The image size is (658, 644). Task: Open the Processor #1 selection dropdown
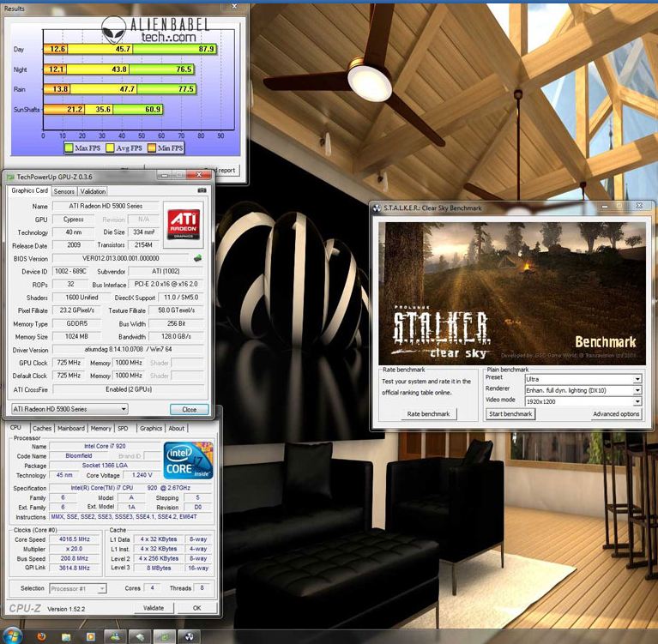(x=77, y=588)
